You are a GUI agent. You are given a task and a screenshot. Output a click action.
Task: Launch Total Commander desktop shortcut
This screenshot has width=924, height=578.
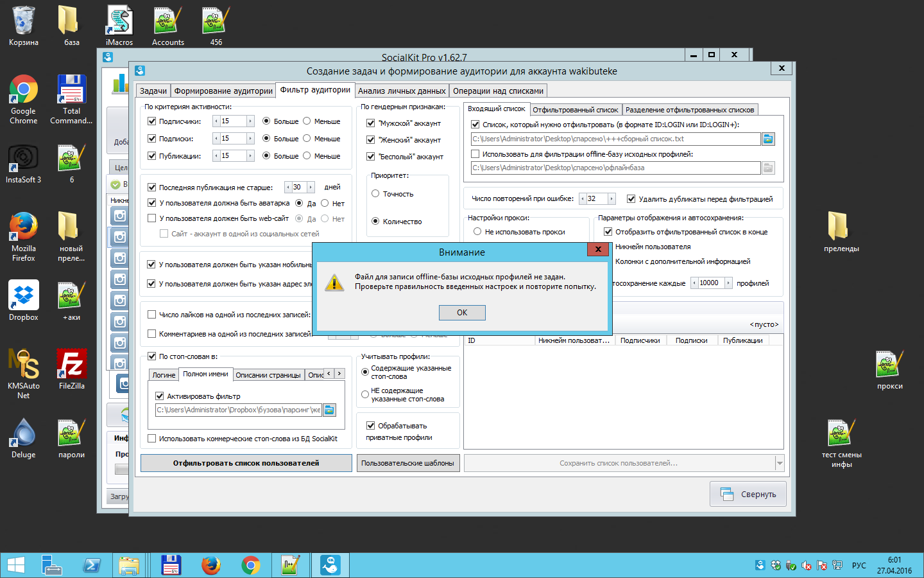click(72, 100)
